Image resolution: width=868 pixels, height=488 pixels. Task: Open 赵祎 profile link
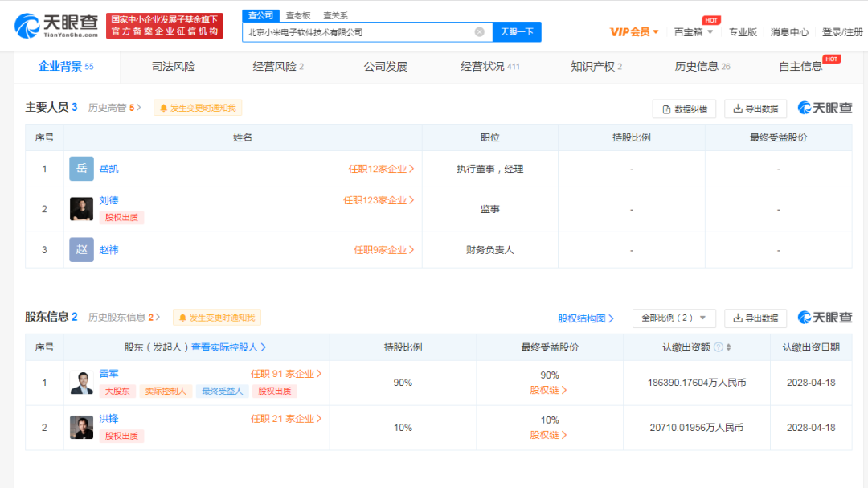point(109,250)
